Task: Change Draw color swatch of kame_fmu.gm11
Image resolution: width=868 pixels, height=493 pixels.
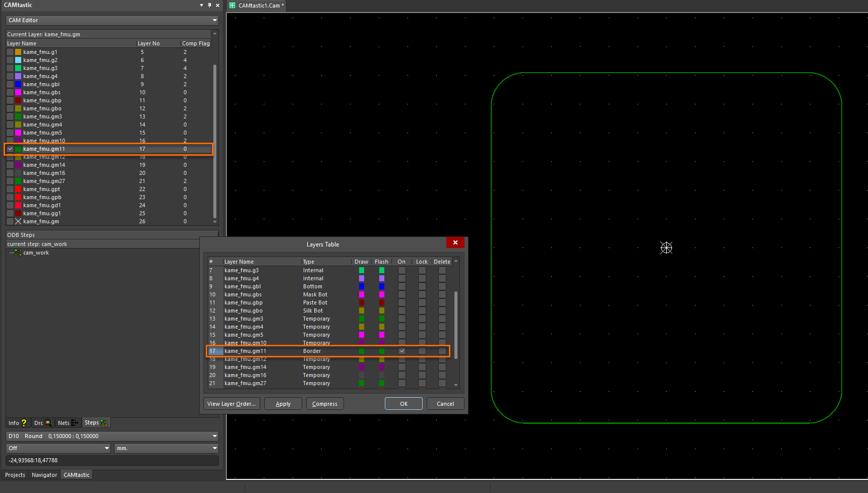Action: tap(362, 351)
